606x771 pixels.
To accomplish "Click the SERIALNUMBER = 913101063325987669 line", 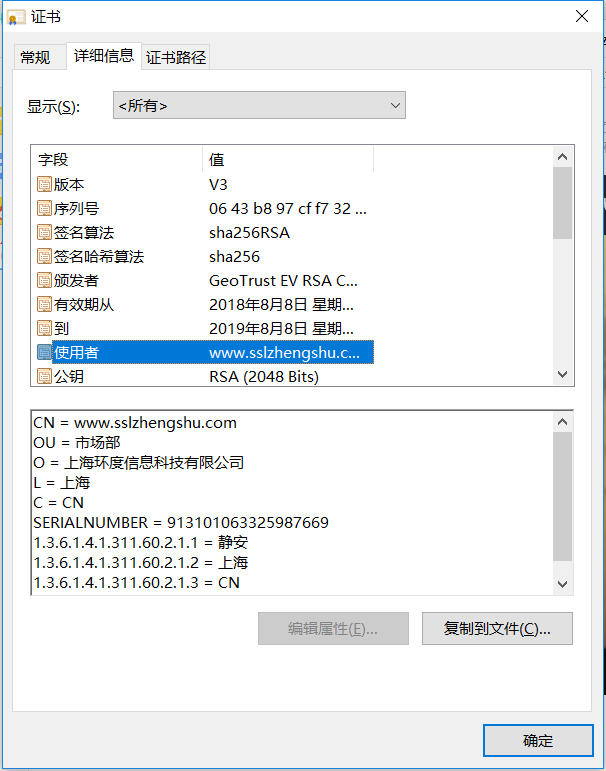I will [x=181, y=523].
